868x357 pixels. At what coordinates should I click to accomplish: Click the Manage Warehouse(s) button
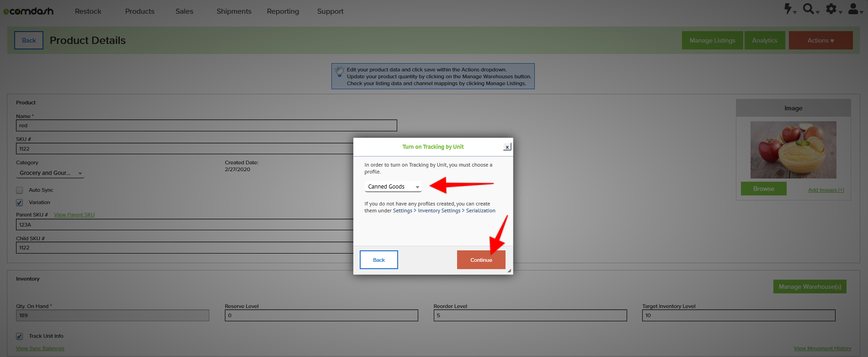pyautogui.click(x=810, y=287)
